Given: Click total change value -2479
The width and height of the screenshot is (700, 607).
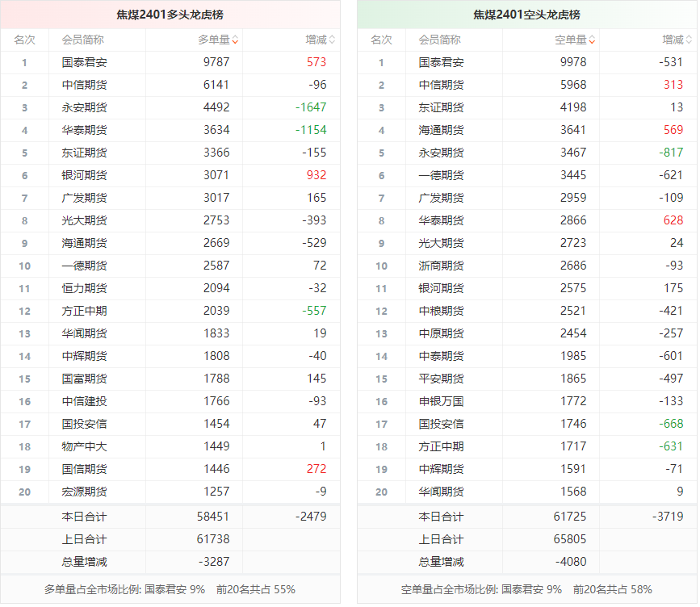Looking at the screenshot, I should coord(311,517).
